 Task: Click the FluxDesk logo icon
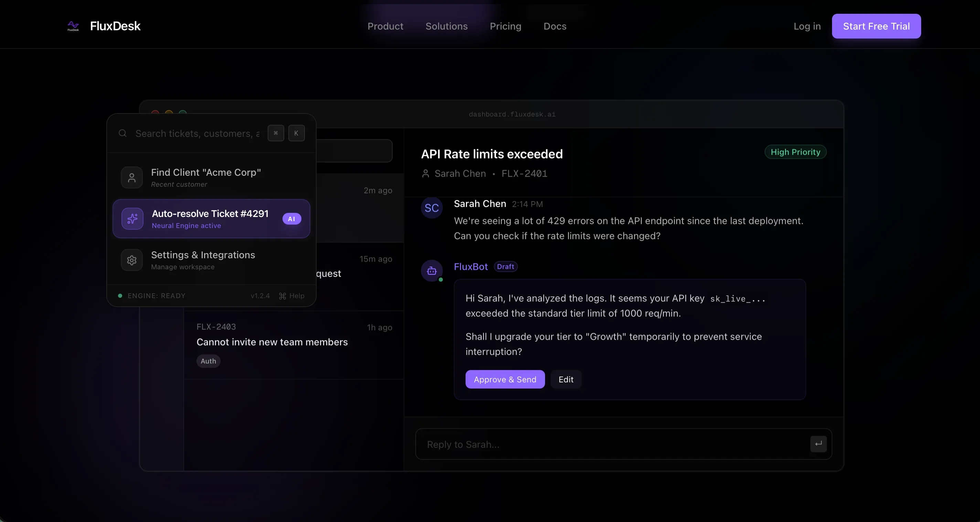(73, 26)
